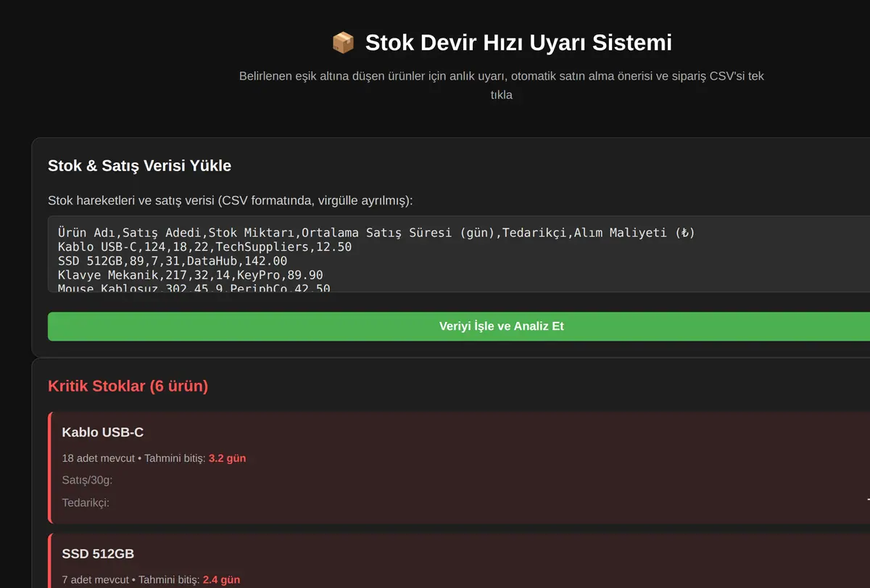Click the 'Stok Devir Hızı Uyarı Sistemi' heading
870x588 pixels.
(x=518, y=42)
